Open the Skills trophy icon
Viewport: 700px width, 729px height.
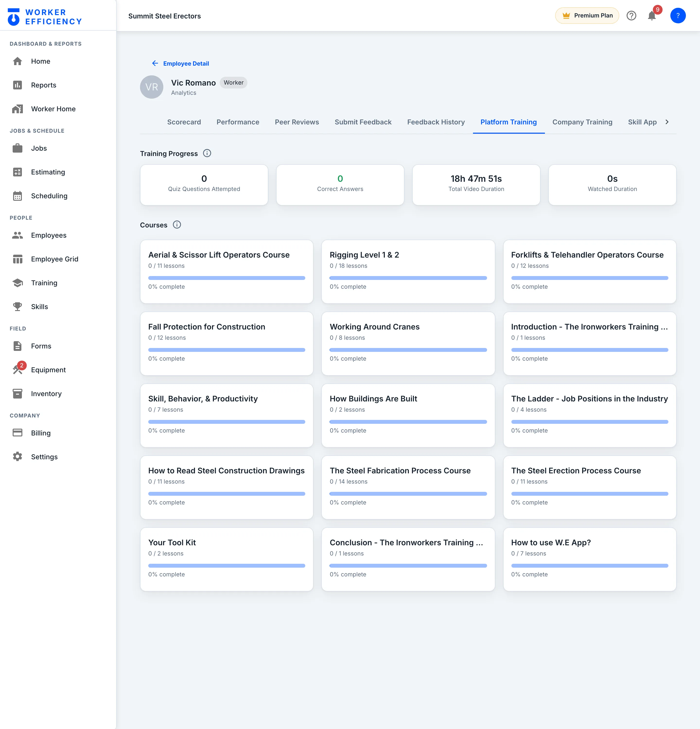pyautogui.click(x=17, y=307)
